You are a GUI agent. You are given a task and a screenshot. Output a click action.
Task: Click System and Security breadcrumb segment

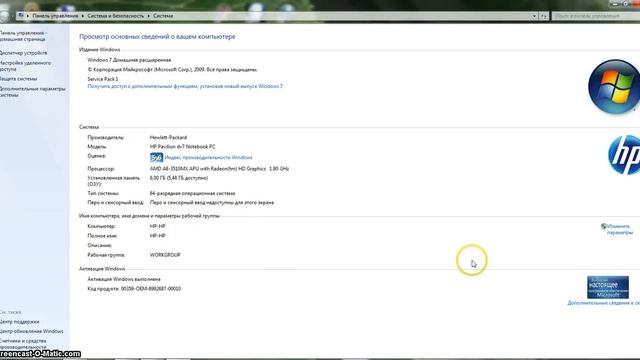point(116,16)
